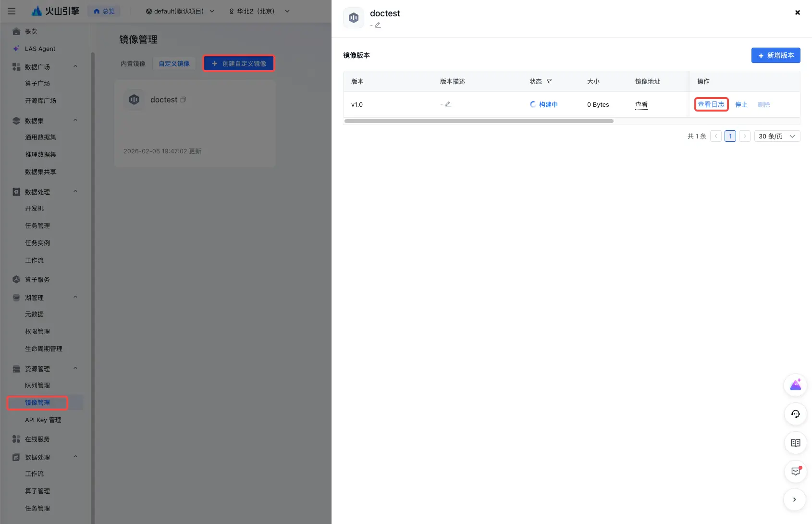Image resolution: width=812 pixels, height=524 pixels.
Task: Open 数据集共享 in the sidebar
Action: 40,172
